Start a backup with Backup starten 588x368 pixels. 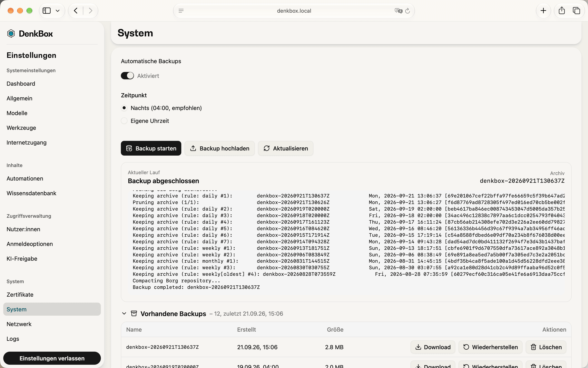click(151, 148)
